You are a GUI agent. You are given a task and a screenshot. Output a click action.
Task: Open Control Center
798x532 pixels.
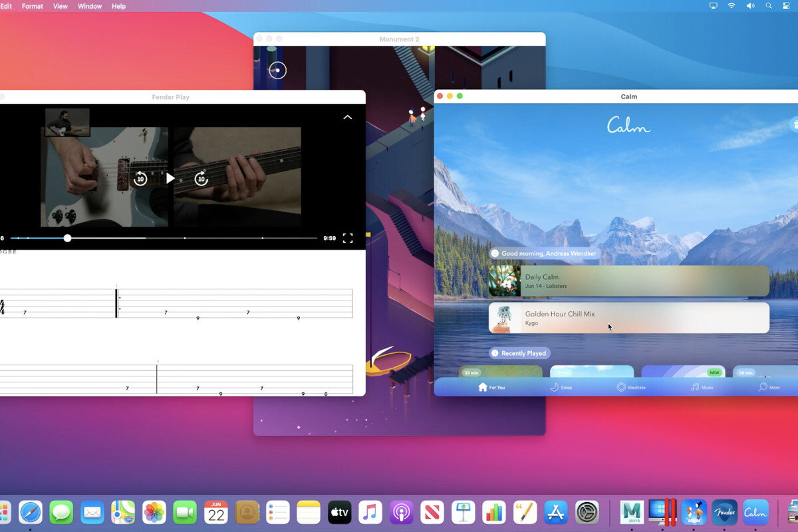[787, 6]
